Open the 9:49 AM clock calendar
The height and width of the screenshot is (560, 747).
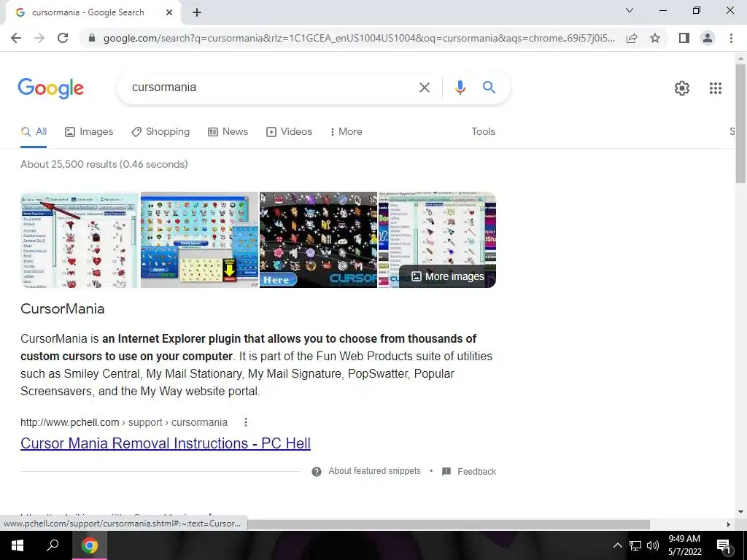click(x=684, y=545)
